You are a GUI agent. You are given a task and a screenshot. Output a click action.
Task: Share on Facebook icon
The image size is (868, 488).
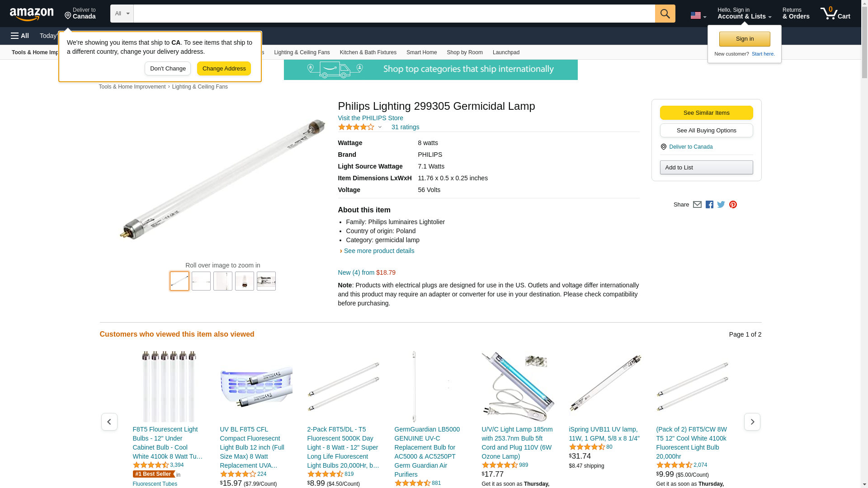709,205
